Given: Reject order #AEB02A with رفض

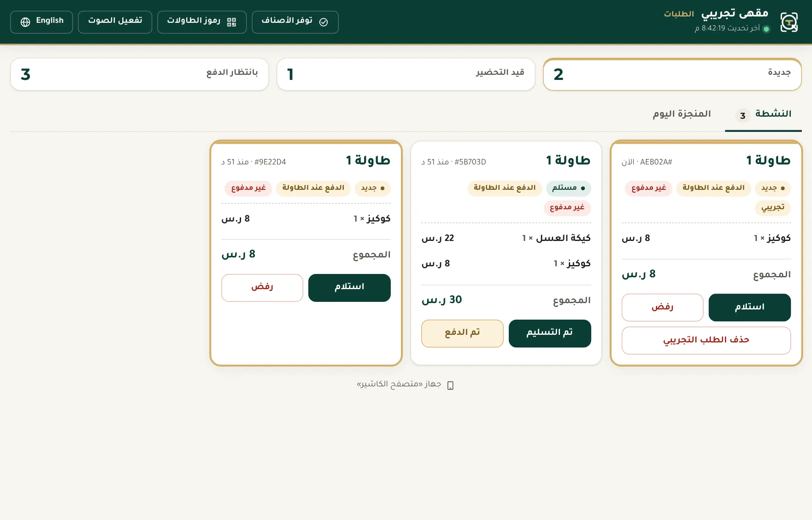Looking at the screenshot, I should [x=662, y=307].
